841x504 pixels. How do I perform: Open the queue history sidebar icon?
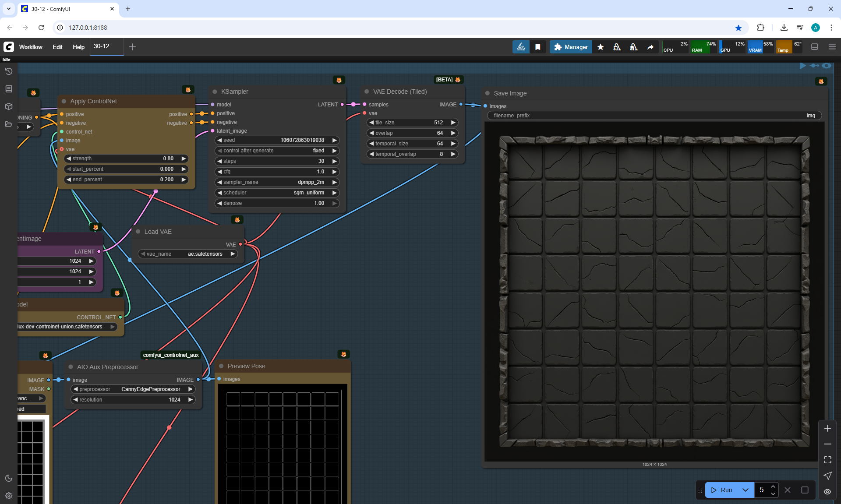pos(8,71)
